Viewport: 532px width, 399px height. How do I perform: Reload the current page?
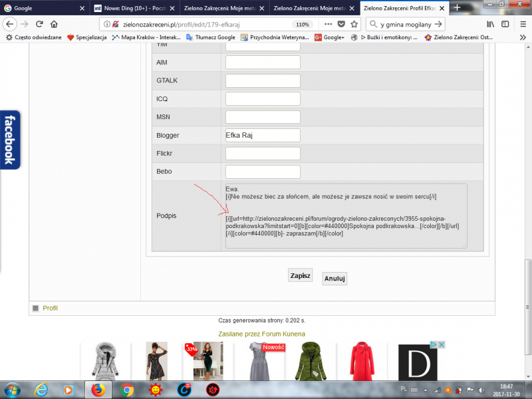click(39, 24)
